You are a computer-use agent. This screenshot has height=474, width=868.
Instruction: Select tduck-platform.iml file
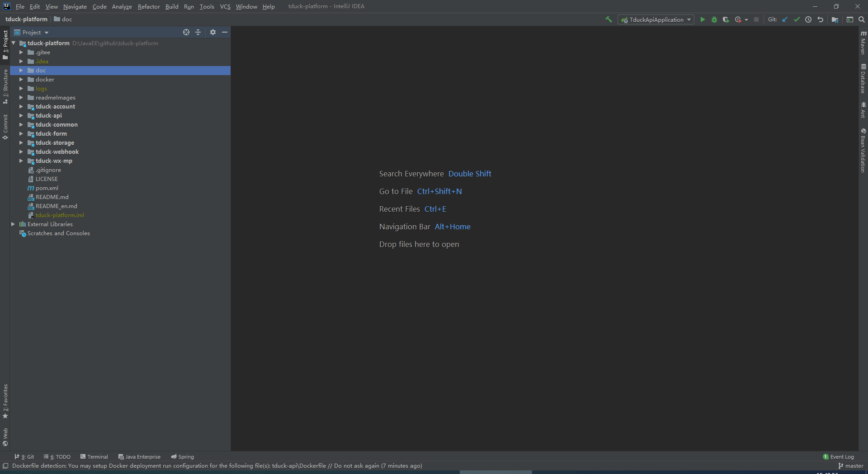coord(60,215)
